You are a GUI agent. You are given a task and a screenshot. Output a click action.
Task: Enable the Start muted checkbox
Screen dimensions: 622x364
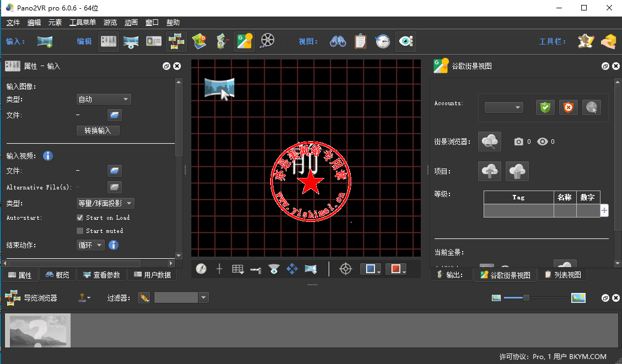point(80,231)
